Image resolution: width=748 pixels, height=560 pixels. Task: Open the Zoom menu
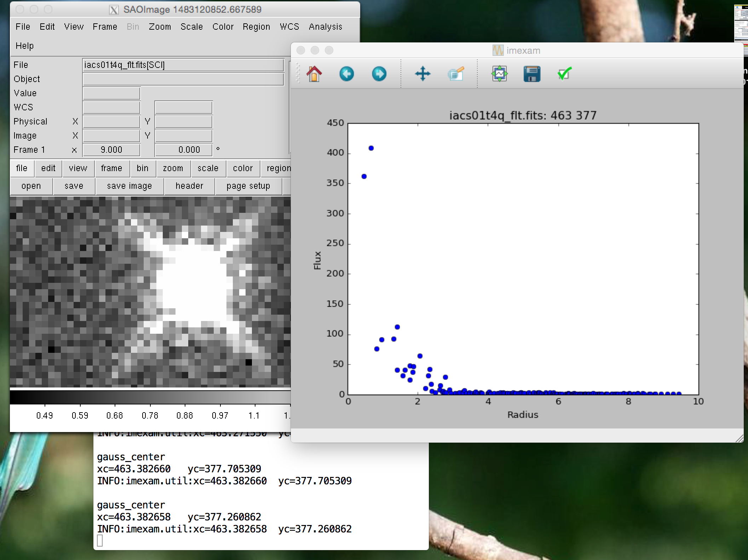coord(160,27)
